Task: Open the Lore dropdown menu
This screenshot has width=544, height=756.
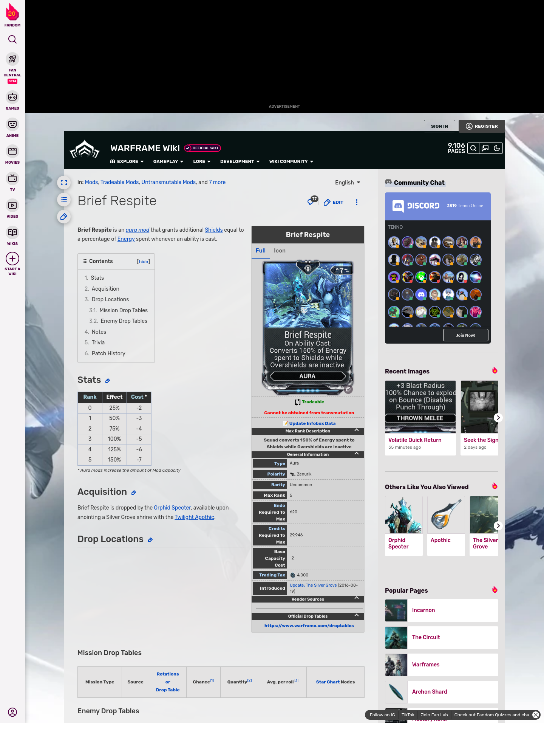Action: (x=202, y=161)
